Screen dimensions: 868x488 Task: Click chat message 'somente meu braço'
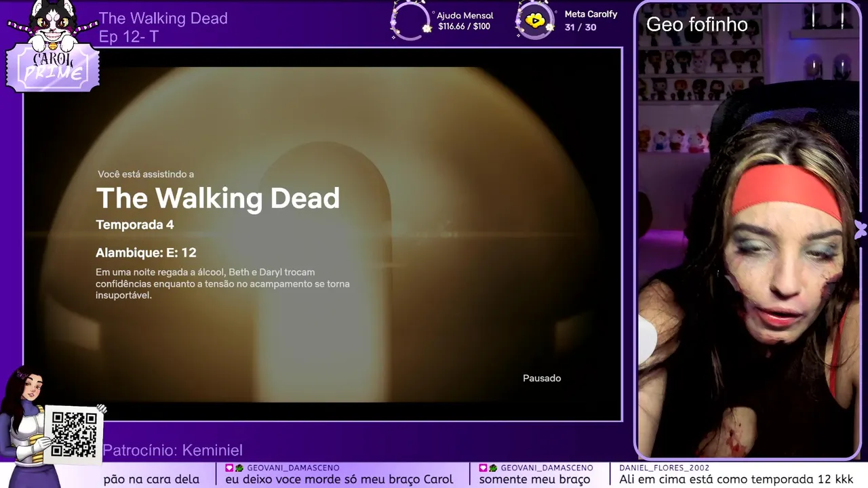pyautogui.click(x=534, y=480)
